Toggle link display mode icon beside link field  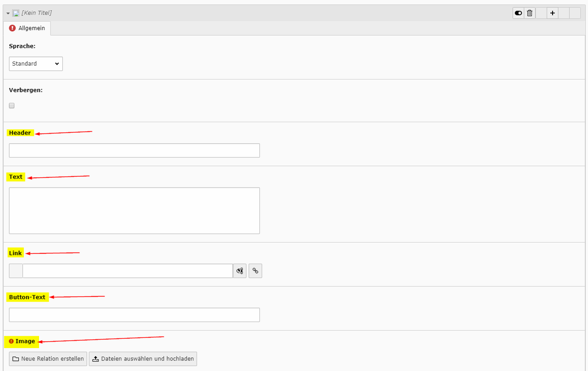point(240,271)
